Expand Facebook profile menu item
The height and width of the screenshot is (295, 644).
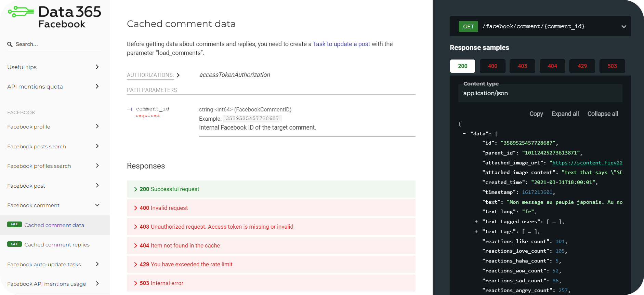[x=55, y=126]
